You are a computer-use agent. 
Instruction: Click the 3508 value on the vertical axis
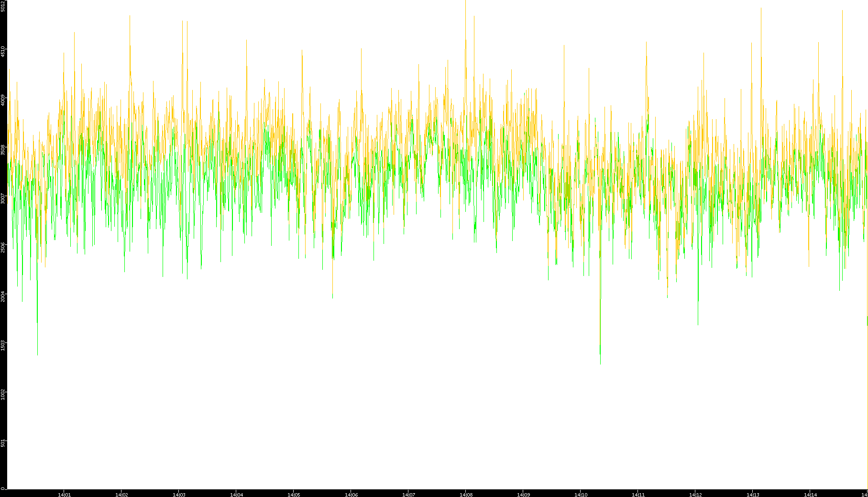pyautogui.click(x=3, y=150)
